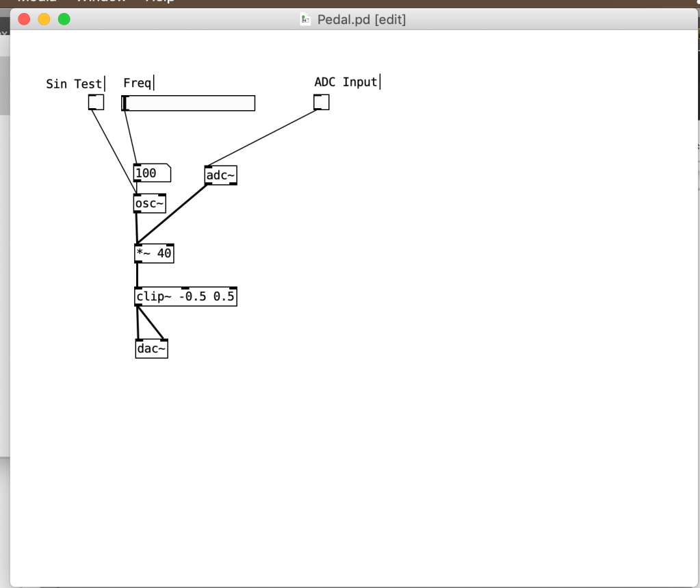Image resolution: width=700 pixels, height=588 pixels.
Task: Click the Sin Test comment label
Action: point(74,84)
